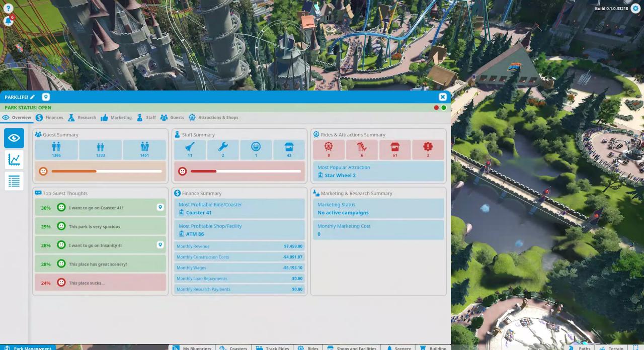
Task: Click the ferris wheel rides tile showing 8
Action: coord(329,150)
